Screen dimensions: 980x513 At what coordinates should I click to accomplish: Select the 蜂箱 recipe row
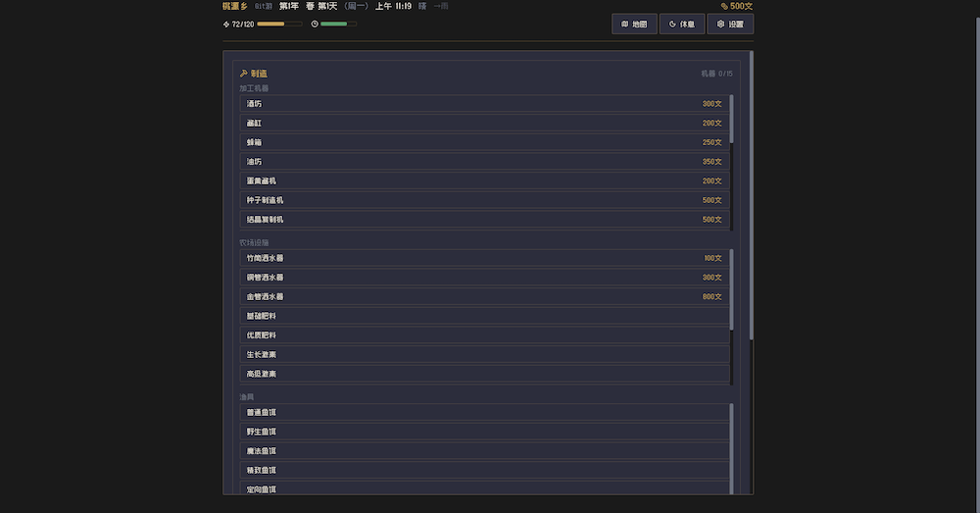484,142
